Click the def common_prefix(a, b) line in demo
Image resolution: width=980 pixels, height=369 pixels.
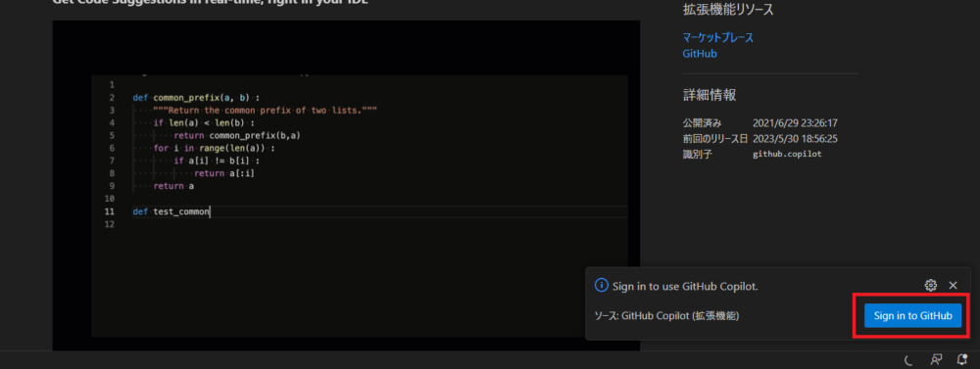(x=196, y=98)
